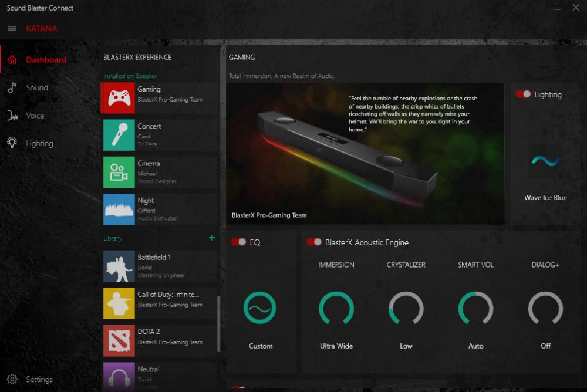This screenshot has height=392, width=587.
Task: Open the Custom EQ preset circle
Action: (259, 308)
